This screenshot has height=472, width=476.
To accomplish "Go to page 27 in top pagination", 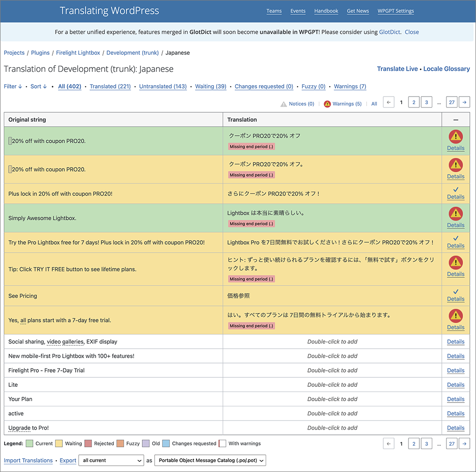I will pos(452,102).
